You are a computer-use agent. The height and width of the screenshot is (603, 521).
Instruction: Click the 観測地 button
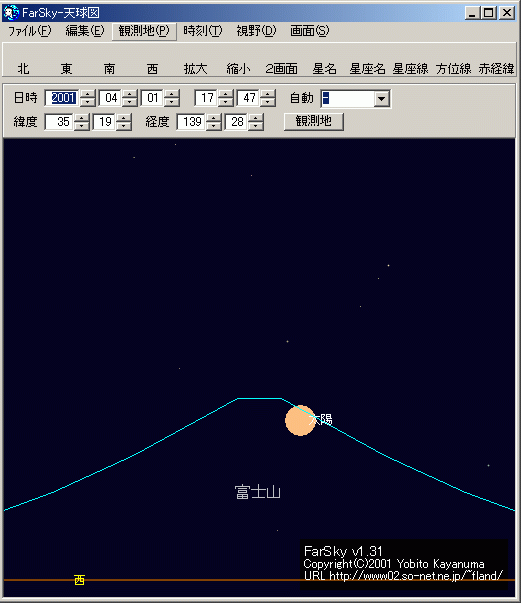[x=314, y=121]
